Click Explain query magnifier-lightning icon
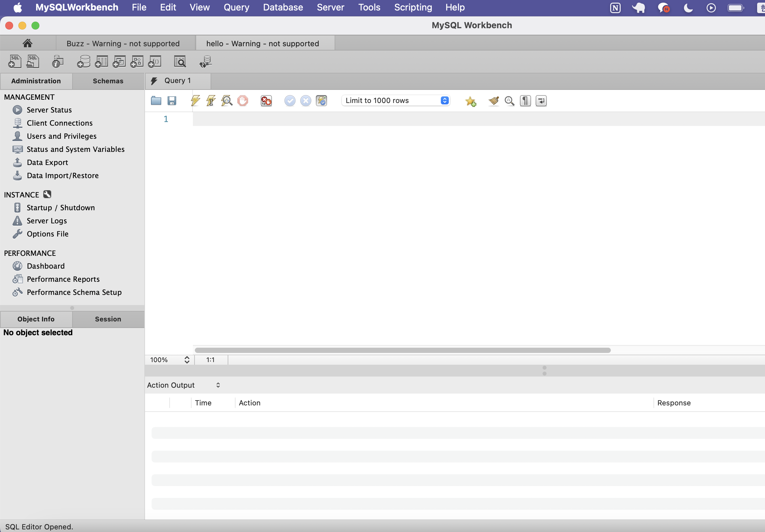 coord(227,101)
